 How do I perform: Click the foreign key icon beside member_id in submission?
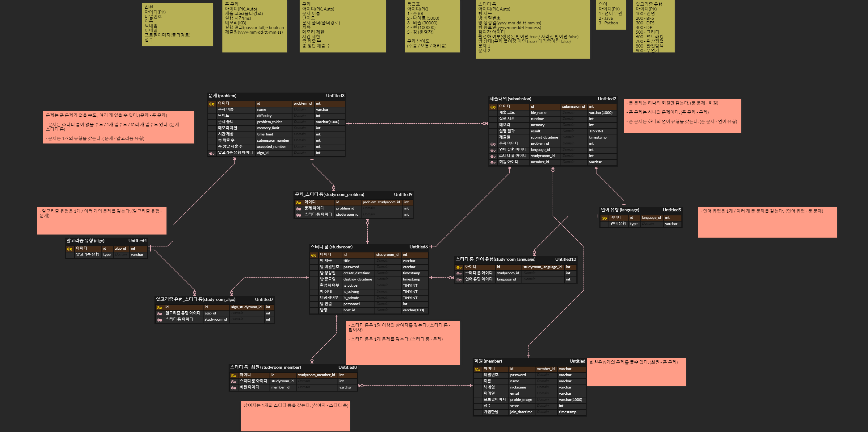(493, 162)
